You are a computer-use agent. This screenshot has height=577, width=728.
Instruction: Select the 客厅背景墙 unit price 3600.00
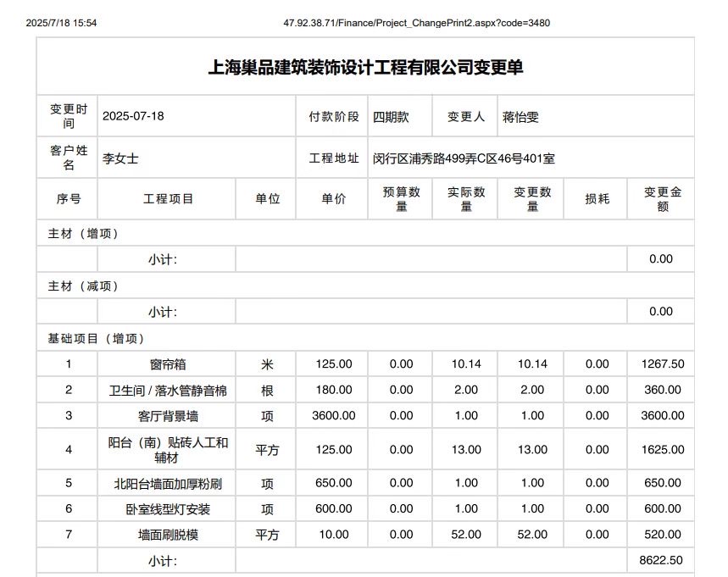click(x=333, y=415)
